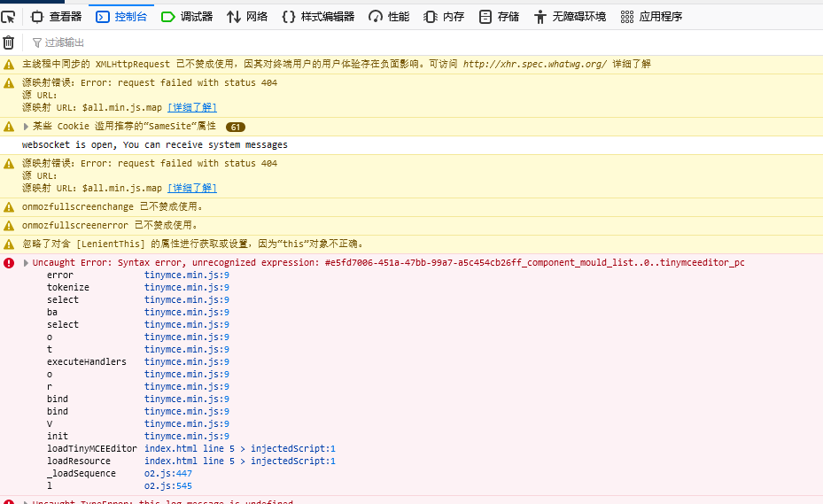Image resolution: width=823 pixels, height=504 pixels.
Task: Open the 应用程序 application tab
Action: [x=651, y=17]
